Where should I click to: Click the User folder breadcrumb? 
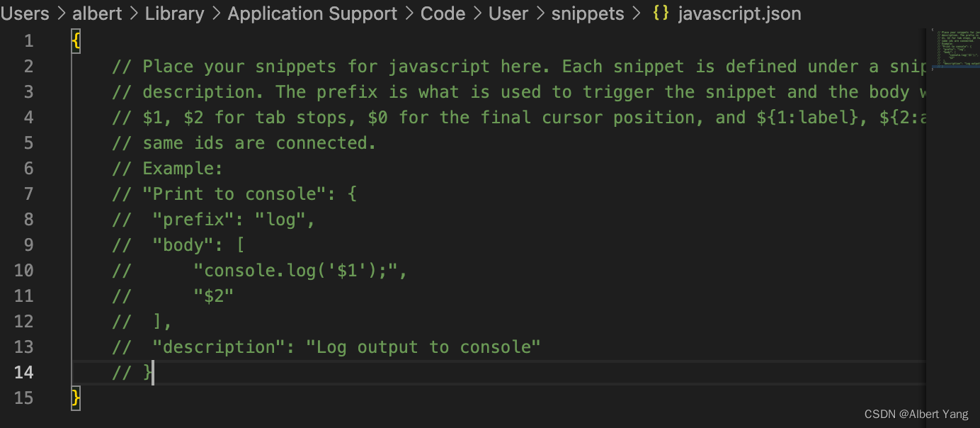tap(508, 13)
